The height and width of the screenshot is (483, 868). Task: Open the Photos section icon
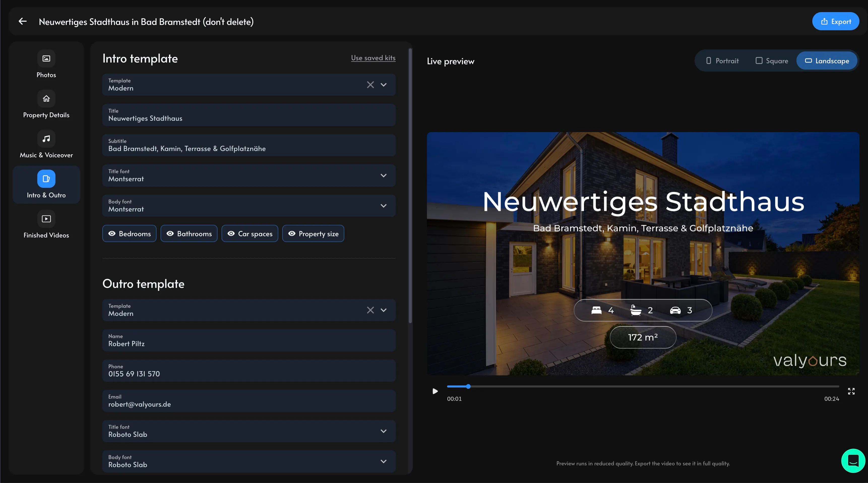pos(46,58)
